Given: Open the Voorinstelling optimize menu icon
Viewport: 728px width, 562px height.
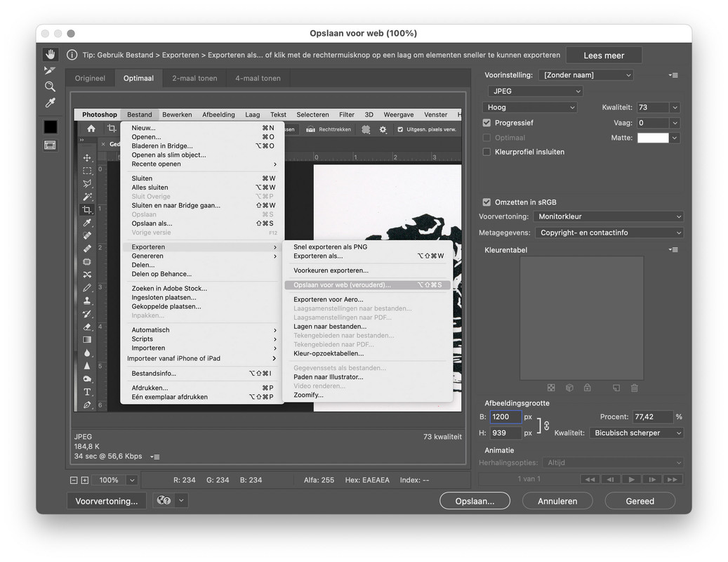Looking at the screenshot, I should [673, 74].
